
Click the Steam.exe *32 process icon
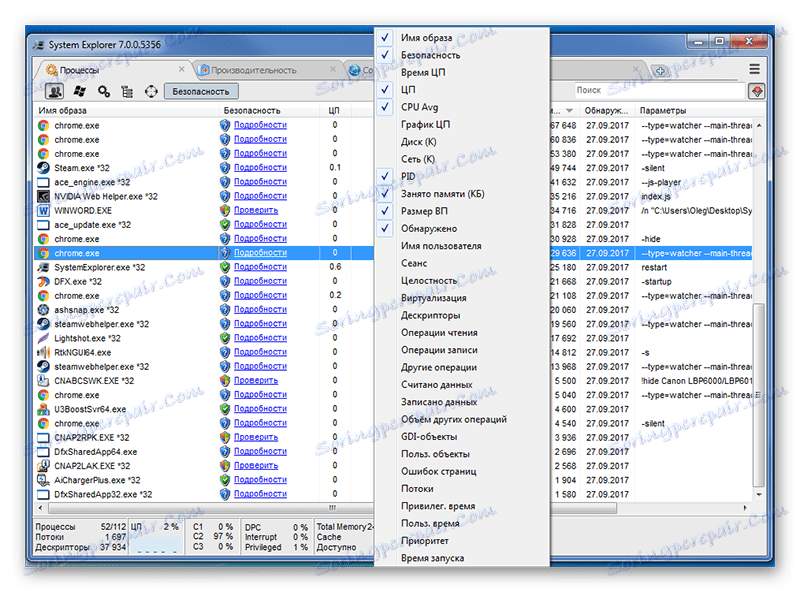(43, 168)
